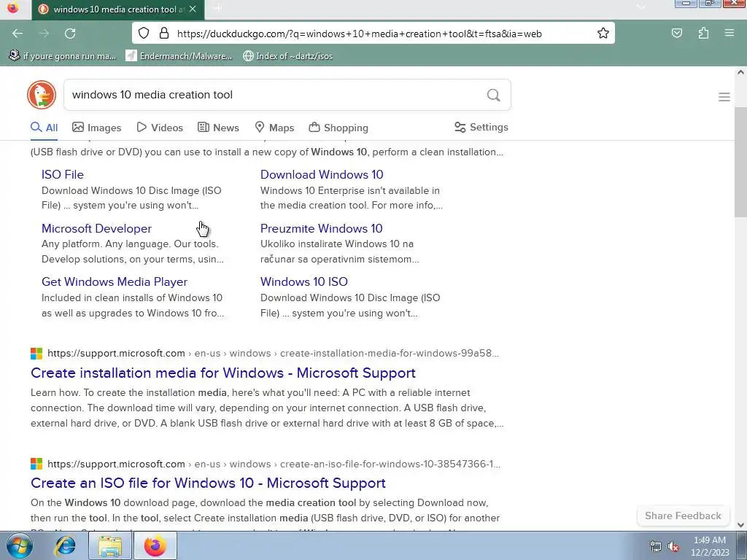Open the Pocket save icon
The image size is (747, 560).
pyautogui.click(x=676, y=34)
